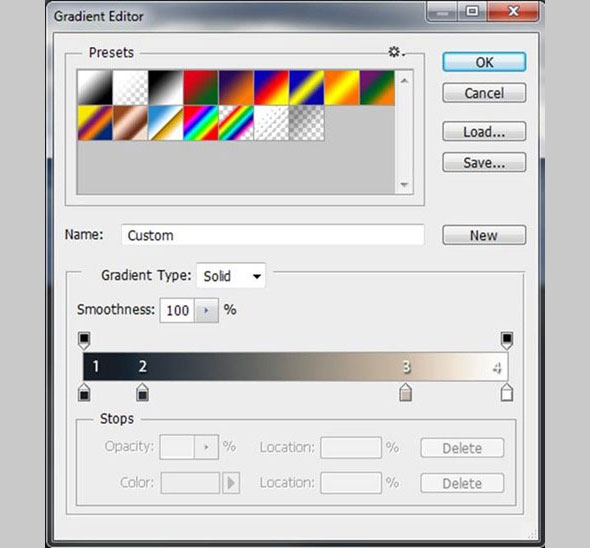The height and width of the screenshot is (548, 590).
Task: Click the Load... button
Action: pos(484,131)
